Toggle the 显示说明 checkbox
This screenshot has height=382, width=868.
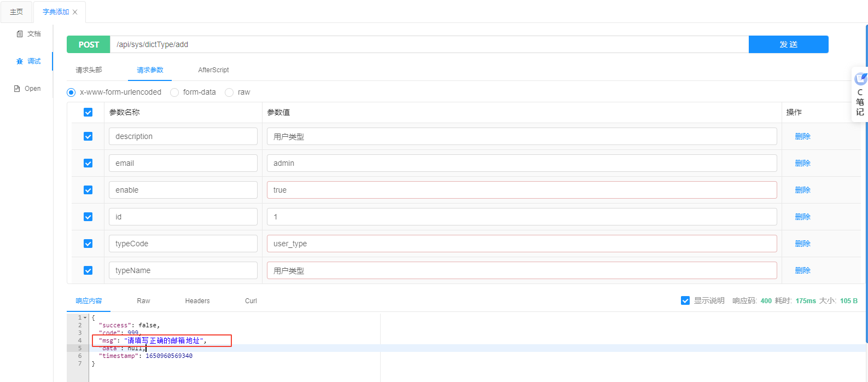click(x=685, y=300)
